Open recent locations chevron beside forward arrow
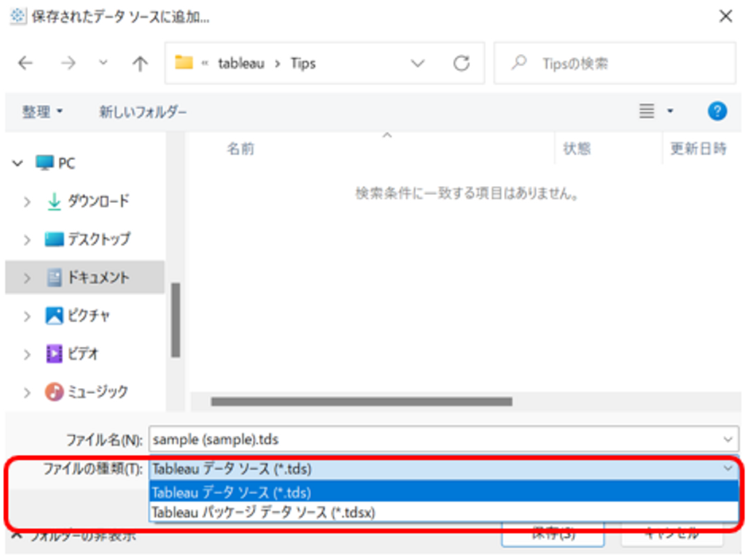The width and height of the screenshot is (749, 560). pos(103,63)
